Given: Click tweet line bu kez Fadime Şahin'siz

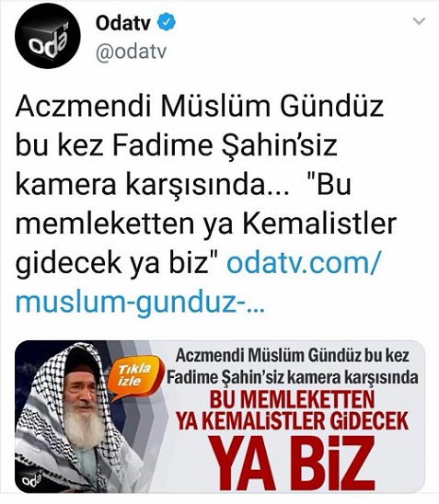Looking at the screenshot, I should (176, 145).
